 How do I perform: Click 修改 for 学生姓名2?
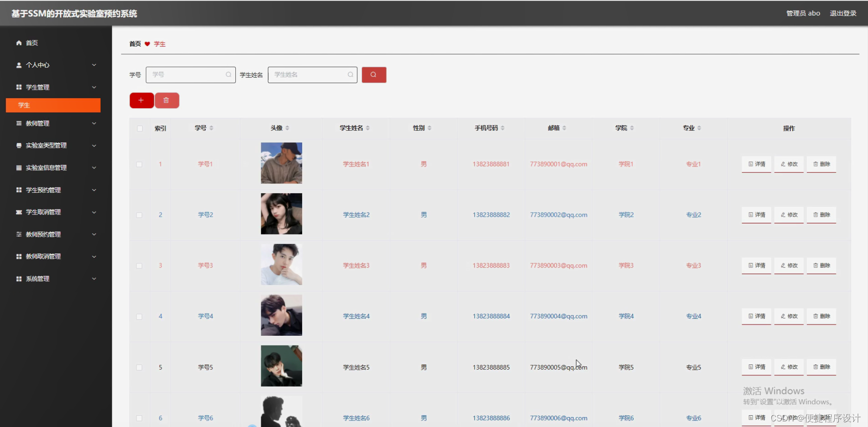point(789,215)
